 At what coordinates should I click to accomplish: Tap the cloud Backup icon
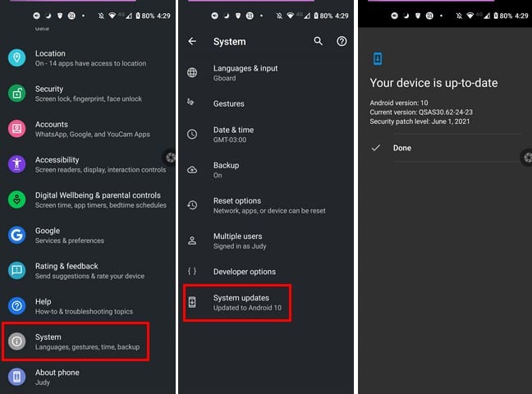click(x=192, y=170)
